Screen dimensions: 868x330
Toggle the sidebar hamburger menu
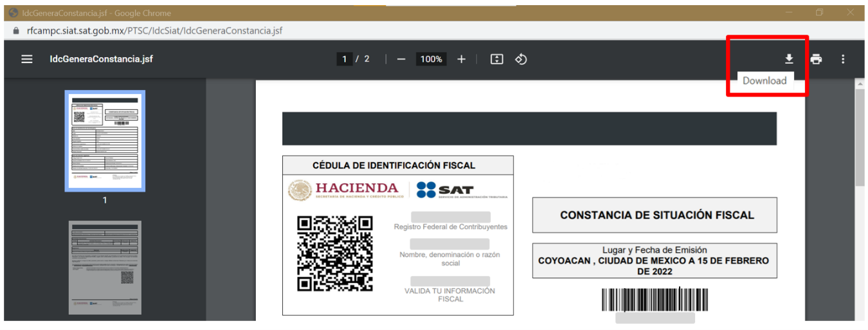pyautogui.click(x=26, y=59)
